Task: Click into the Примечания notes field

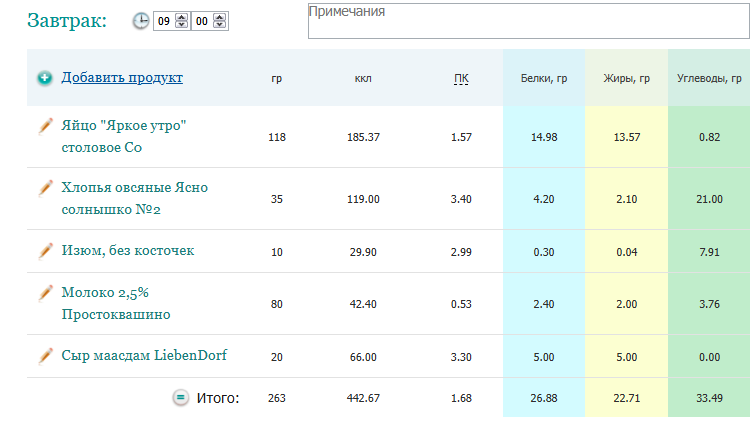Action: 529,21
